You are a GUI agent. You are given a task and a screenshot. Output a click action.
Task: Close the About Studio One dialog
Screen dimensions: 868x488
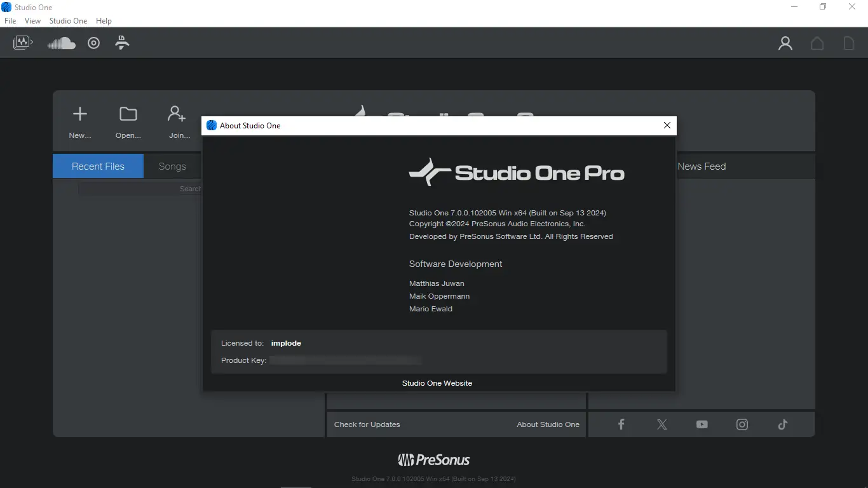tap(667, 126)
